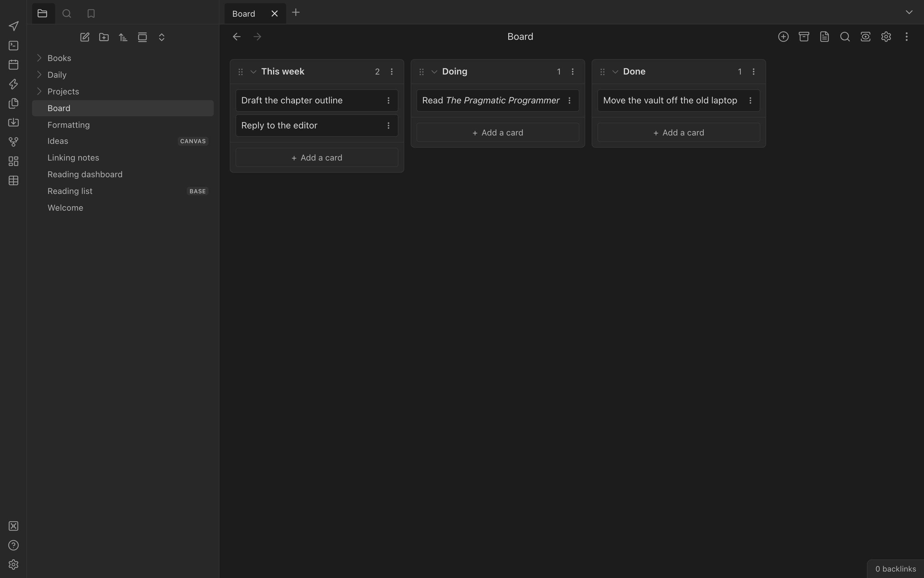Create a new note from the file explorer toolbar
Screen dimensions: 924x578
pyautogui.click(x=85, y=37)
